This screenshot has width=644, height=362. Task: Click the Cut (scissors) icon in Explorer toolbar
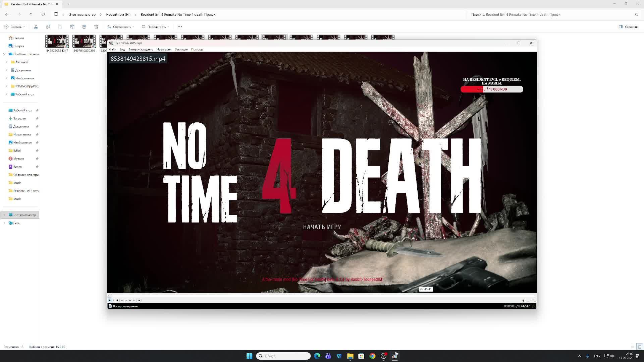point(36,27)
